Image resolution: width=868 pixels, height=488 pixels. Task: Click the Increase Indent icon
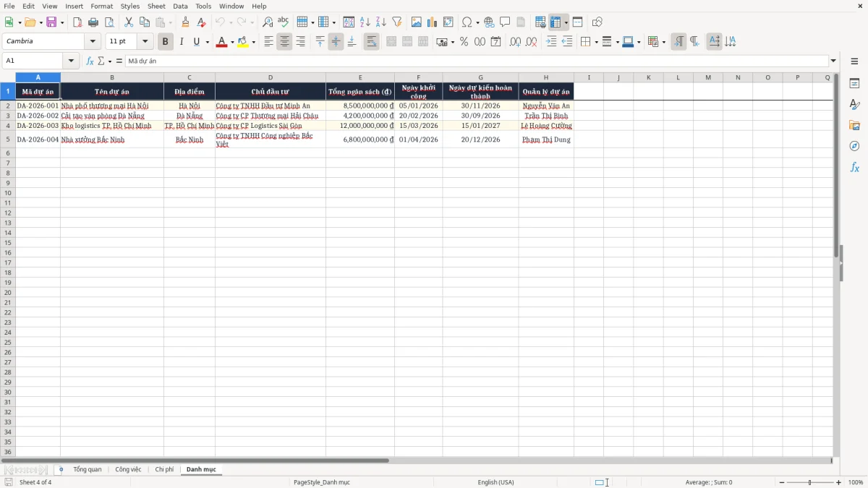tap(551, 42)
